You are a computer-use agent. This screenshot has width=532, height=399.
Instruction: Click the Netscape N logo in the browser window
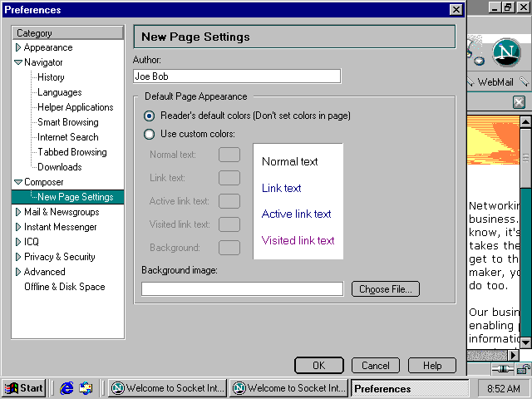coord(506,52)
